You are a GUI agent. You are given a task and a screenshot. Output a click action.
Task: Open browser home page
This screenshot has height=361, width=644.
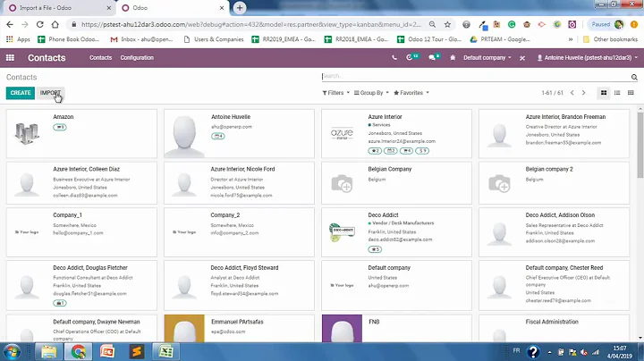coord(55,25)
